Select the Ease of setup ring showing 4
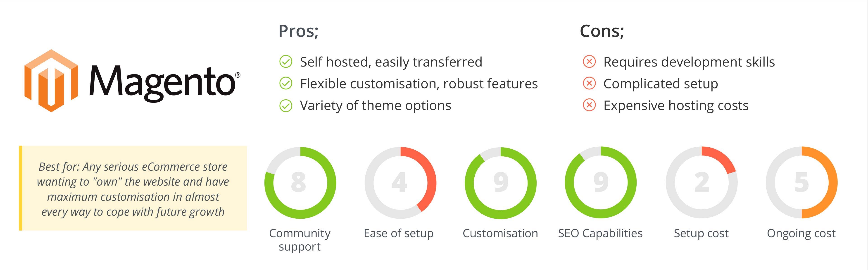The width and height of the screenshot is (868, 270). pyautogui.click(x=400, y=183)
